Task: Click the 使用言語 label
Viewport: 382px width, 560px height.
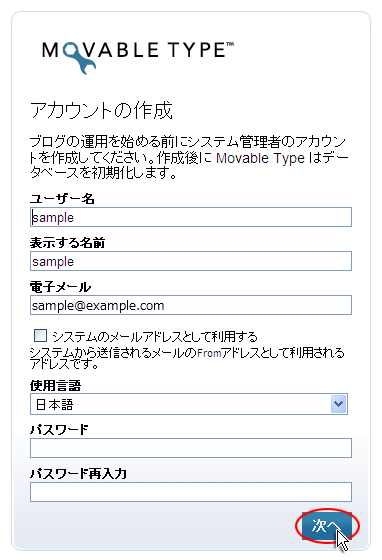Action: pyautogui.click(x=55, y=385)
